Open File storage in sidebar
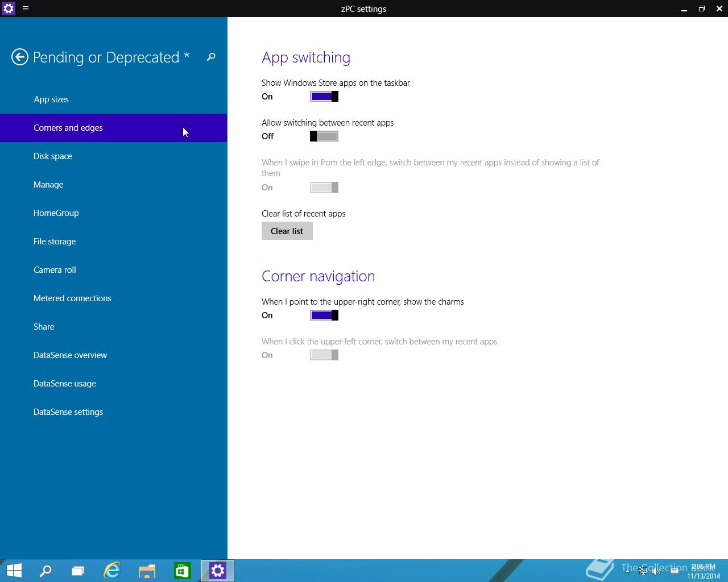Image resolution: width=728 pixels, height=582 pixels. [x=114, y=242]
